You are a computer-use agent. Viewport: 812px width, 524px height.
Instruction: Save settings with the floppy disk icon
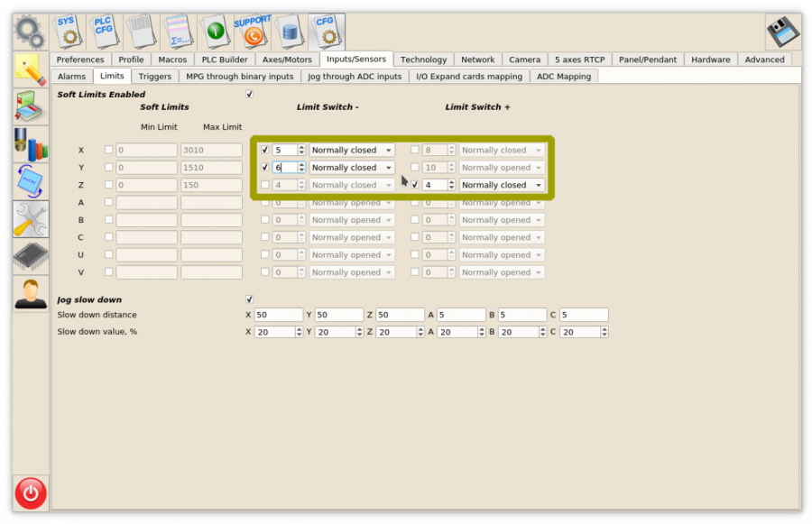782,32
